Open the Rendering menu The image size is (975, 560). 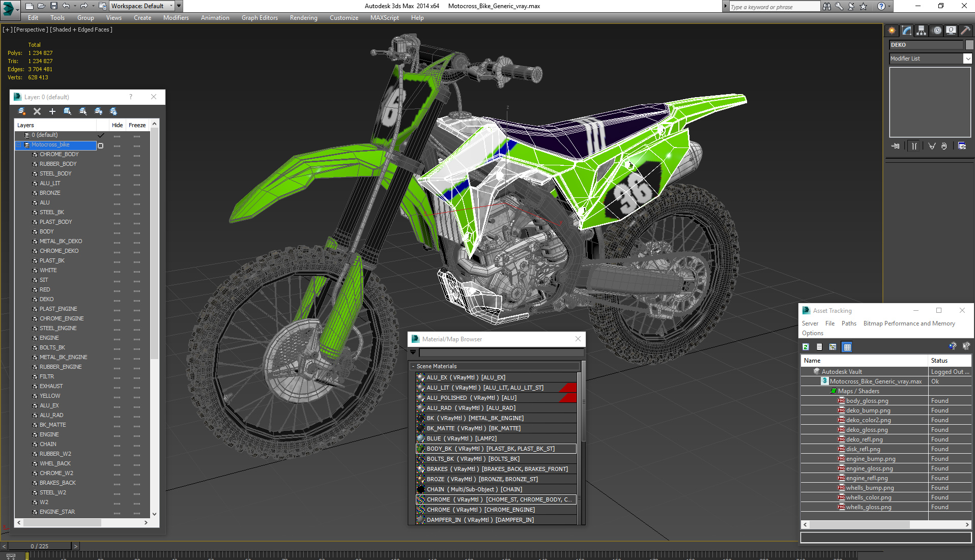tap(304, 18)
